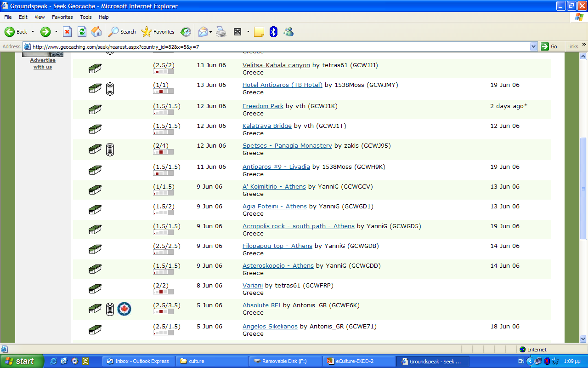Open the Favorites menu
The width and height of the screenshot is (588, 368).
click(x=62, y=17)
